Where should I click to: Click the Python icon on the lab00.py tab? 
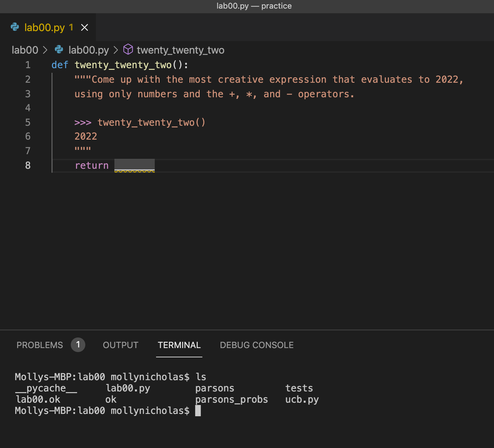(15, 27)
